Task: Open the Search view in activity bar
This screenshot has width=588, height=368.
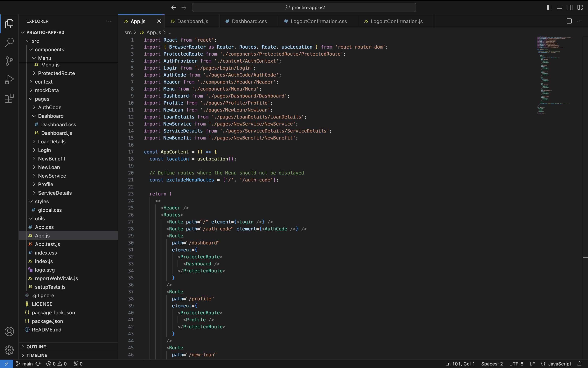Action: (9, 42)
